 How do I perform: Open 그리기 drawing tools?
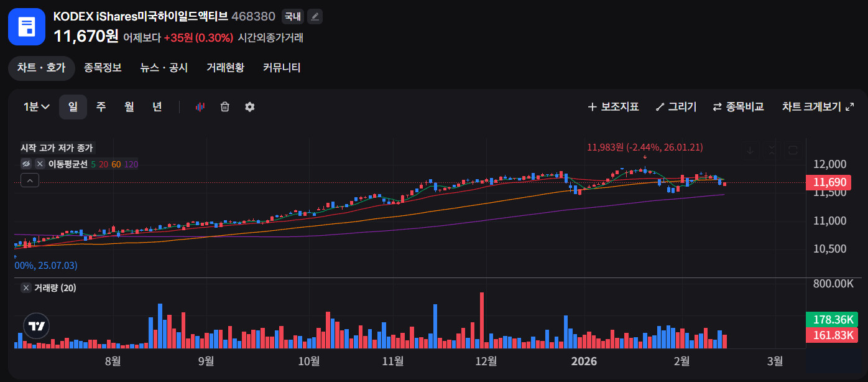point(676,107)
